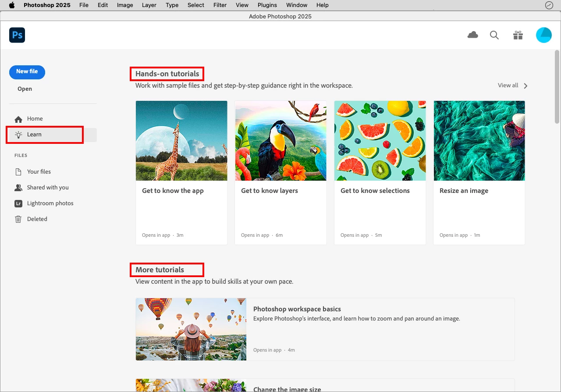Click the Get to know selections title
The width and height of the screenshot is (561, 392).
pos(375,191)
